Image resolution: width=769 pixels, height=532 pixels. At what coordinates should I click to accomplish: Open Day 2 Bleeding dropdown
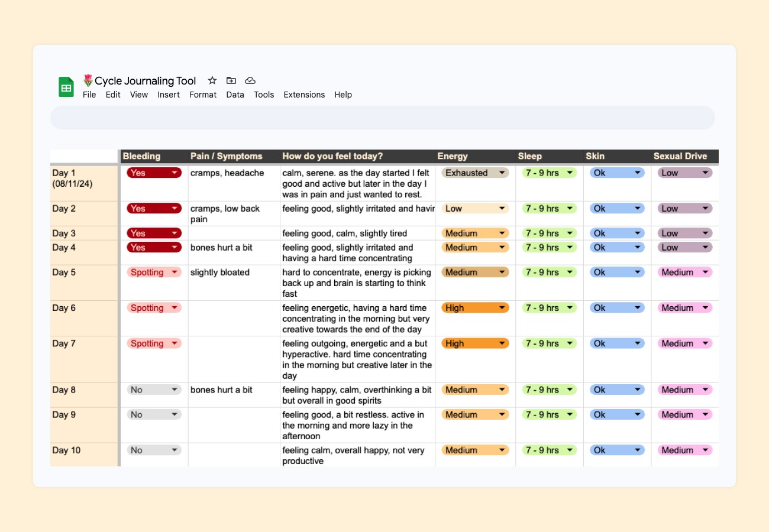pyautogui.click(x=154, y=208)
